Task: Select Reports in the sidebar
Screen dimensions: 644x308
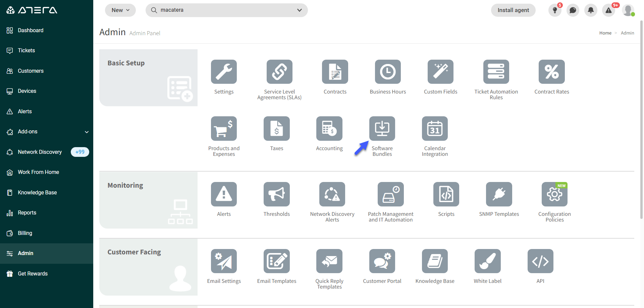Action: tap(27, 212)
